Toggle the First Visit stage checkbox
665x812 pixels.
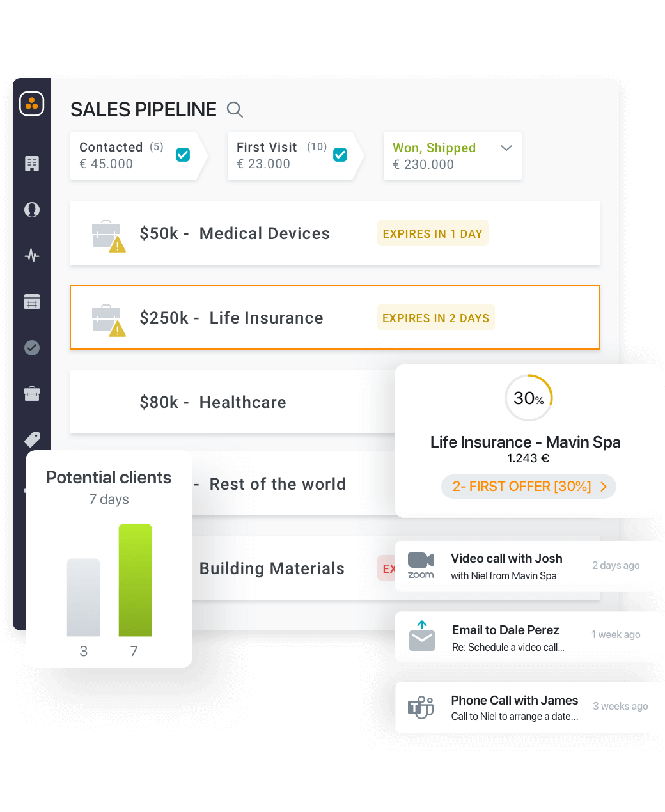point(340,155)
